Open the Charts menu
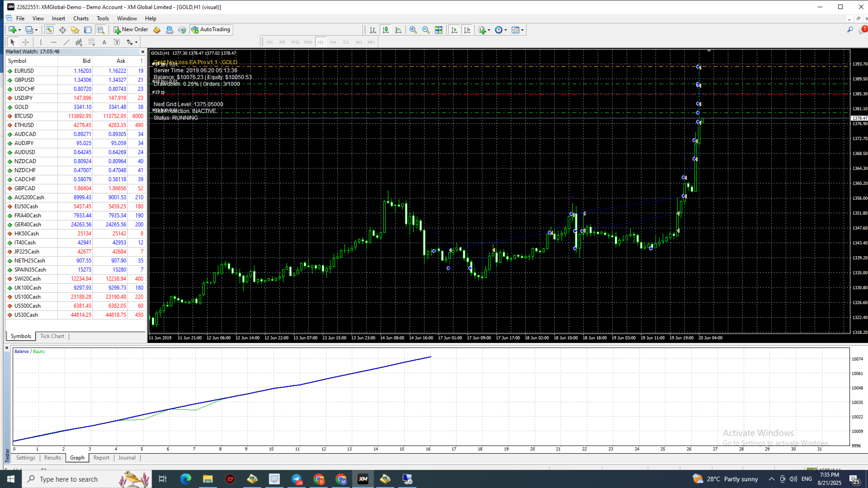The height and width of the screenshot is (488, 868). [x=81, y=19]
